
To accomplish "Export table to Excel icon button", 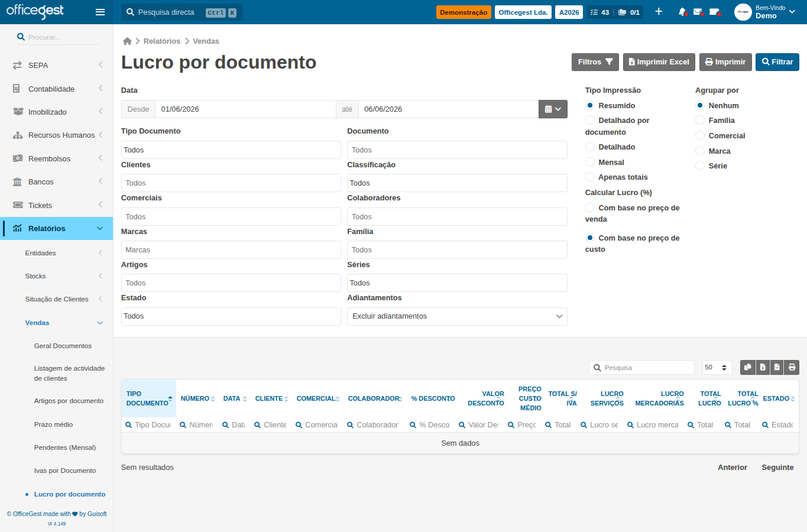I will [763, 368].
